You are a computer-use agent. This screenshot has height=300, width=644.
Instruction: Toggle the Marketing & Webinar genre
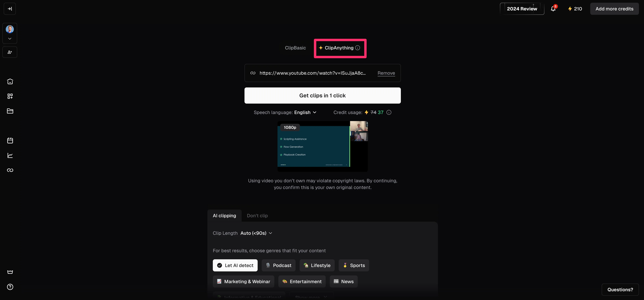point(243,282)
